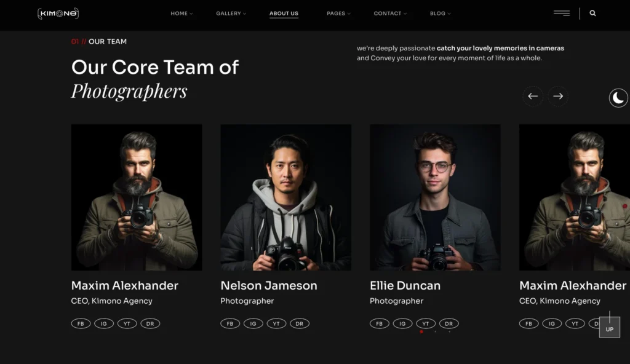Open the search magnifier icon
This screenshot has height=364, width=630.
coord(592,13)
